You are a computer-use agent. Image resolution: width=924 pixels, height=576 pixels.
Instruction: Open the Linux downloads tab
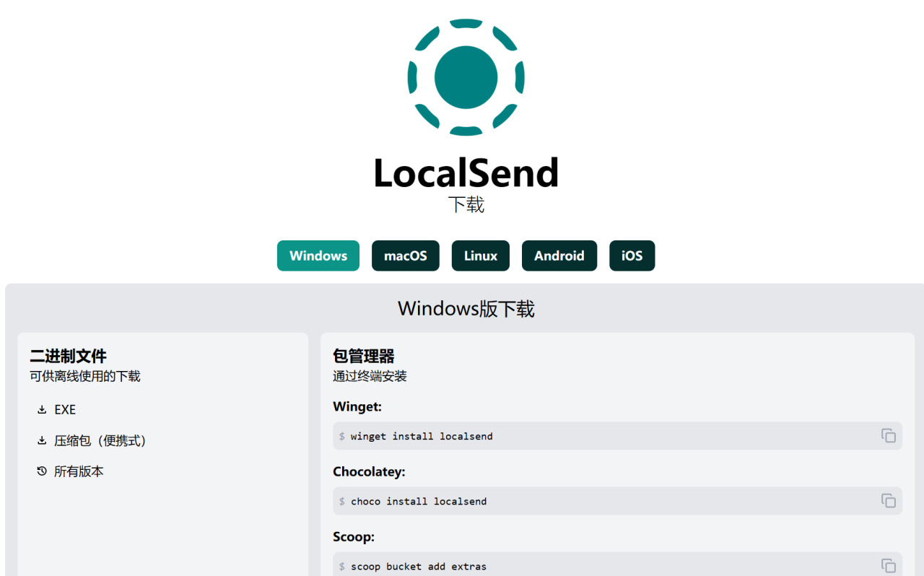(481, 256)
